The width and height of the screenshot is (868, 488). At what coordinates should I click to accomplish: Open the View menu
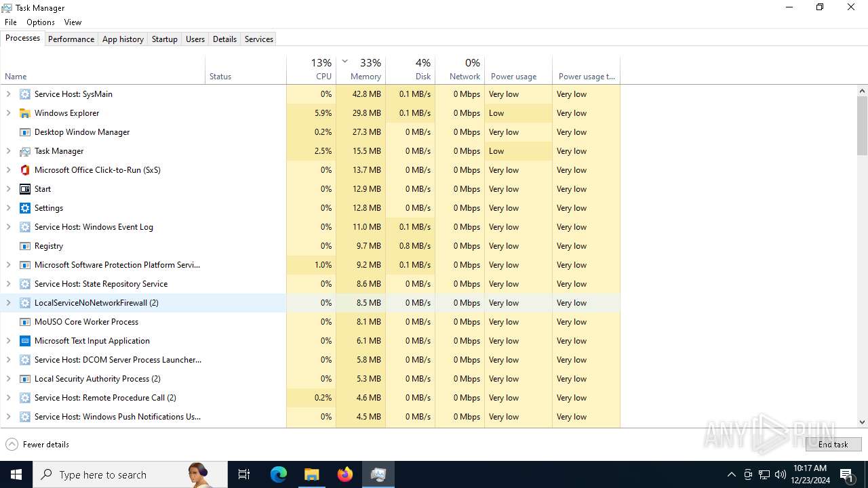tap(73, 22)
